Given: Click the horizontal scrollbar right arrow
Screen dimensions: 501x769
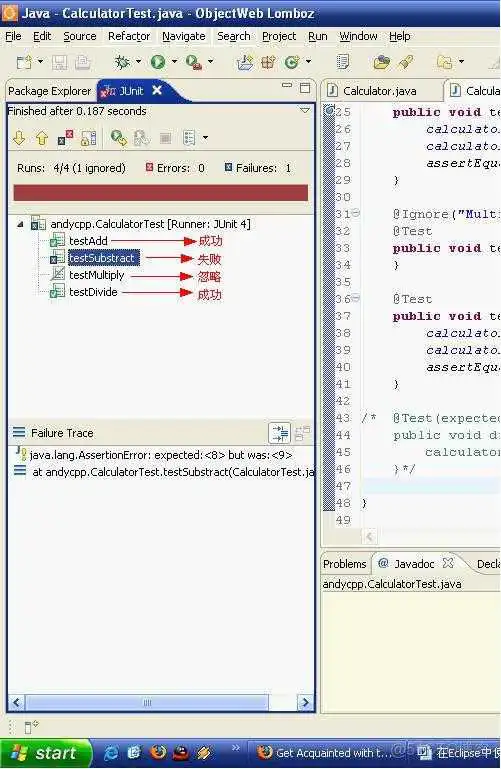Looking at the screenshot, I should pyautogui.click(x=305, y=702).
